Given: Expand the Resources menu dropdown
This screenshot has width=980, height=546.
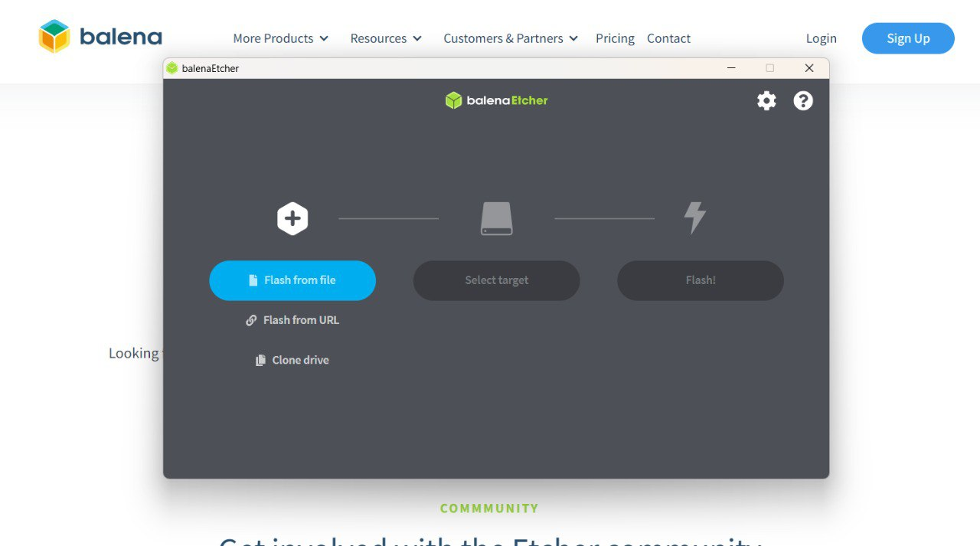Looking at the screenshot, I should [x=387, y=38].
